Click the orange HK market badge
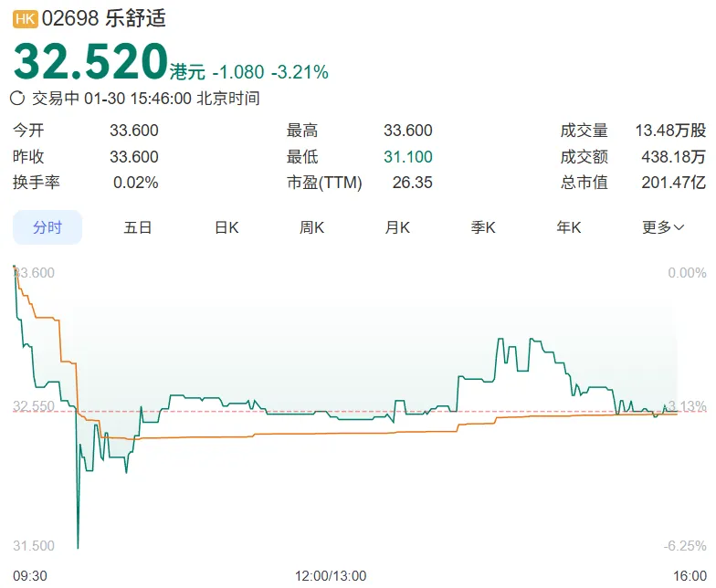 pyautogui.click(x=26, y=19)
